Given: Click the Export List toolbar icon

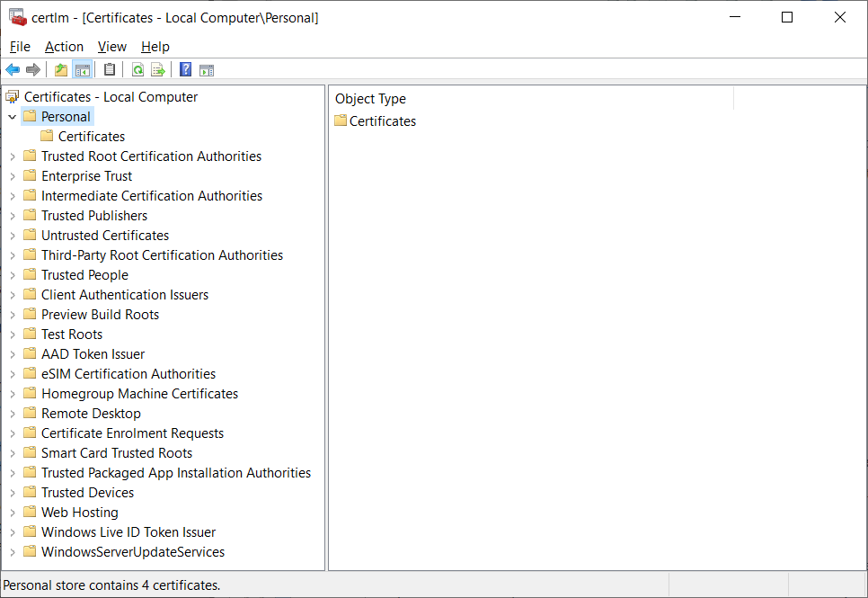Looking at the screenshot, I should [158, 70].
